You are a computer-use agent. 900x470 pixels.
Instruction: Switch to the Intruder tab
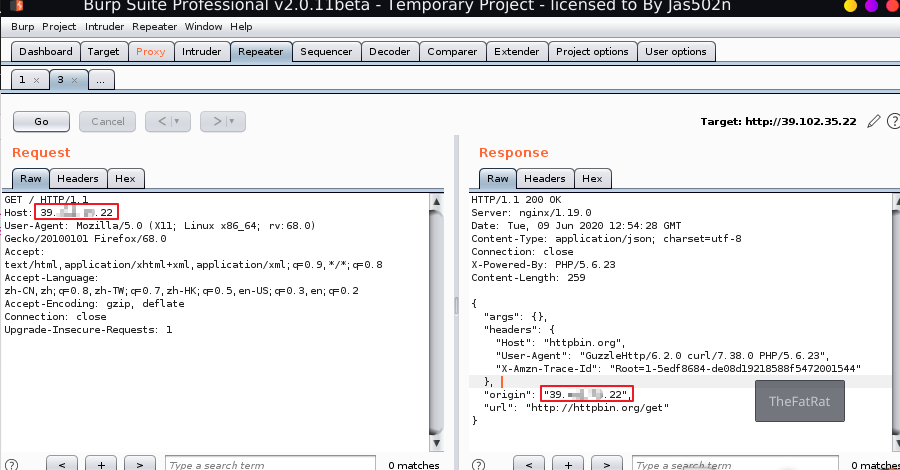[202, 51]
